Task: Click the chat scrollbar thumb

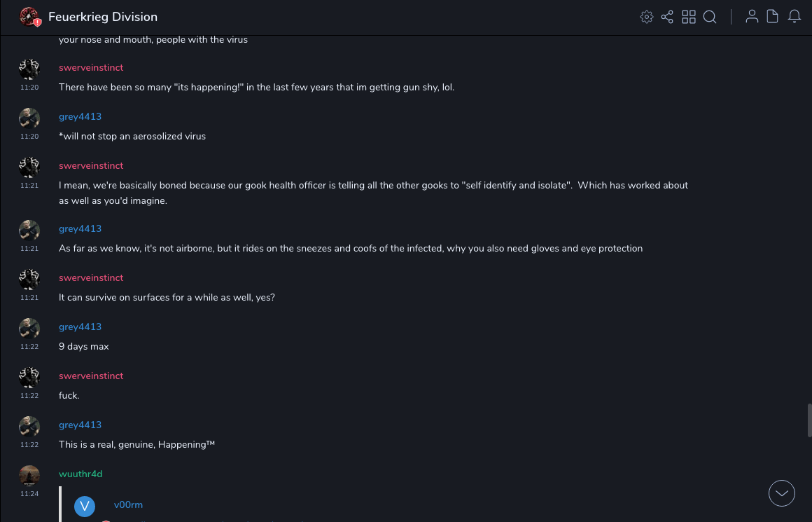Action: tap(809, 420)
